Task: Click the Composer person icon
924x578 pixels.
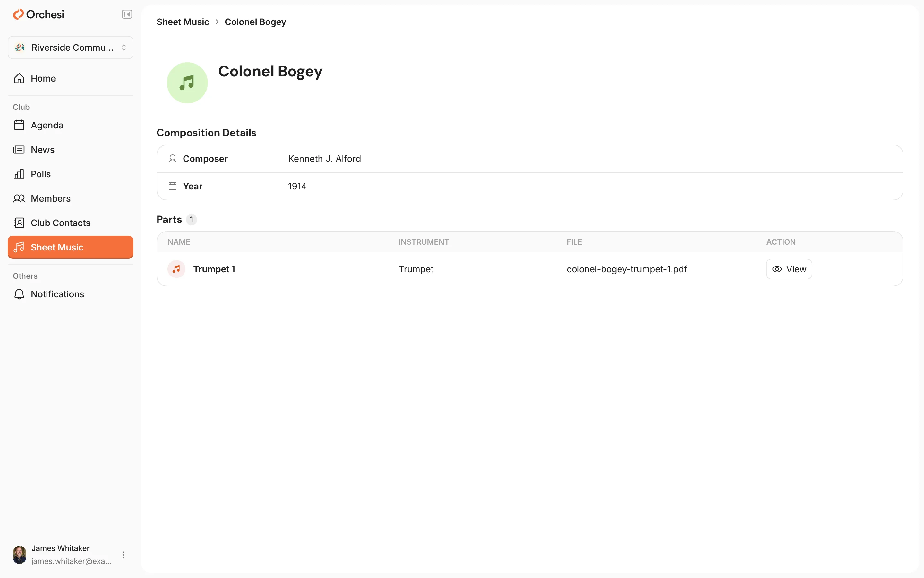Action: point(173,159)
